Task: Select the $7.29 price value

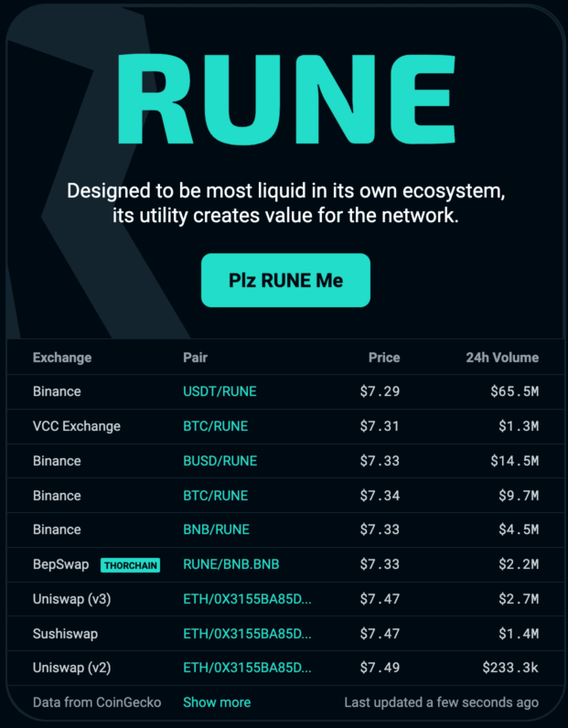Action: (380, 391)
